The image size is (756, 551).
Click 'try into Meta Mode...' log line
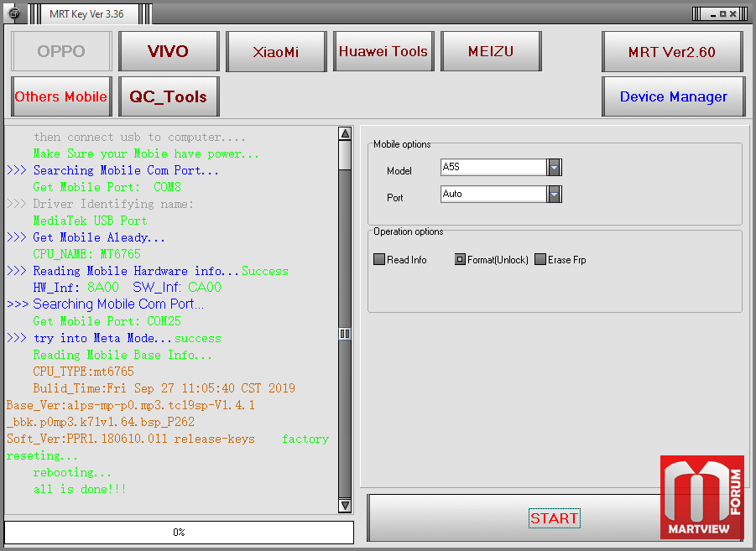[x=114, y=339]
